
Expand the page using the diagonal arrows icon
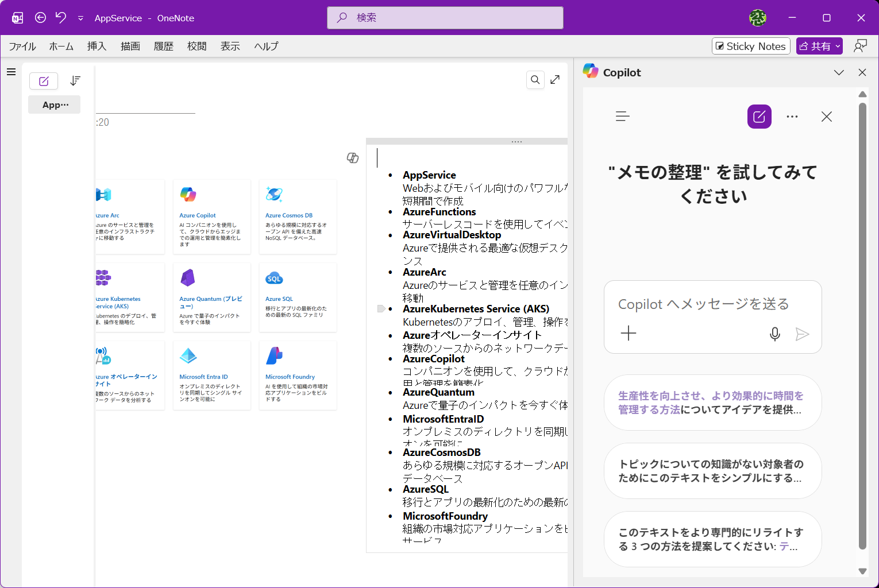point(554,79)
